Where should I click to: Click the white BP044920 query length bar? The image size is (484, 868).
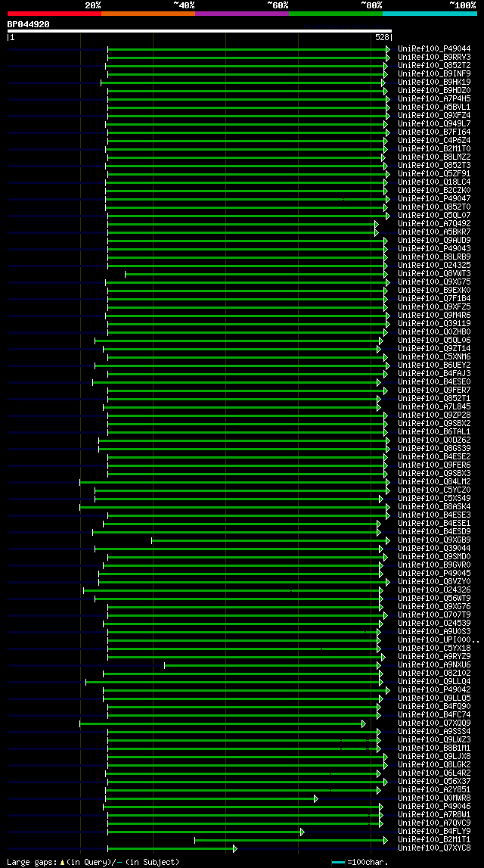tap(199, 31)
